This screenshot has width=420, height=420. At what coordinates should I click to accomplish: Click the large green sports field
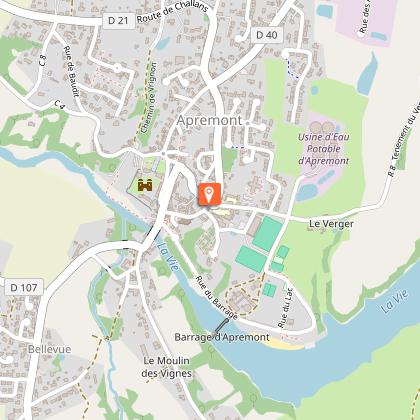pos(267,234)
